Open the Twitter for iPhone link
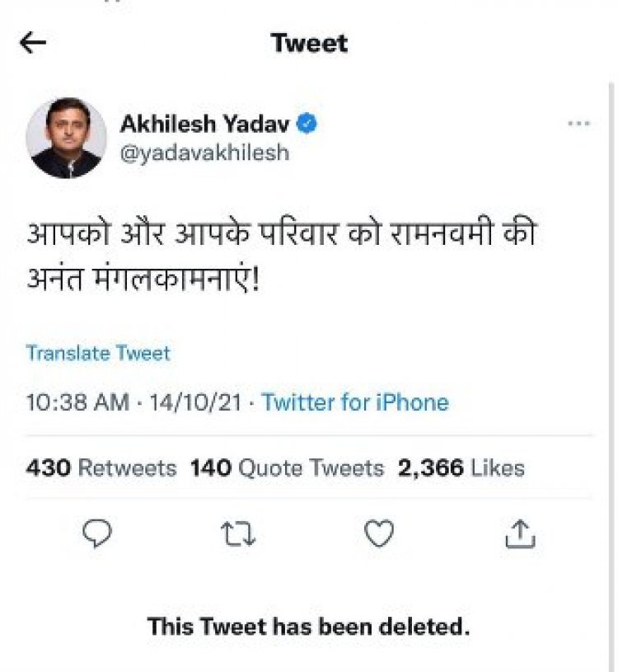 [x=354, y=404]
